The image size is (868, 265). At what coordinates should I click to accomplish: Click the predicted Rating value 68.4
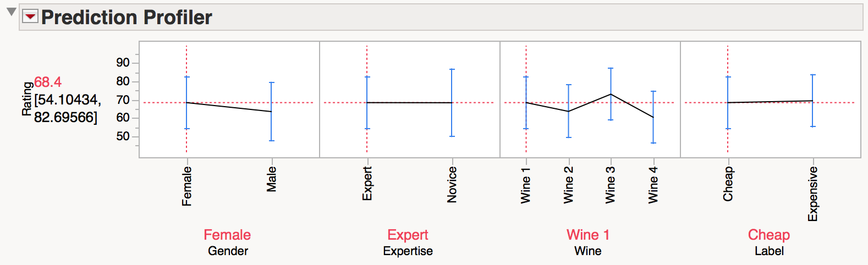tap(48, 82)
